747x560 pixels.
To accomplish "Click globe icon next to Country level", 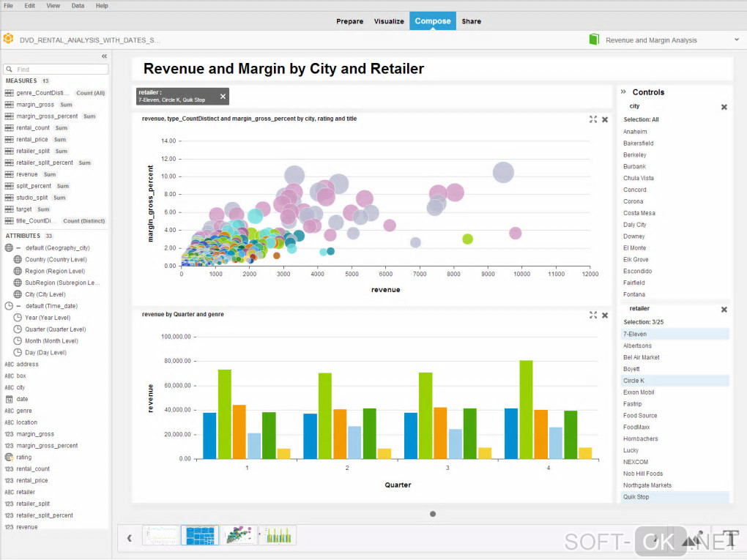I will tap(18, 260).
